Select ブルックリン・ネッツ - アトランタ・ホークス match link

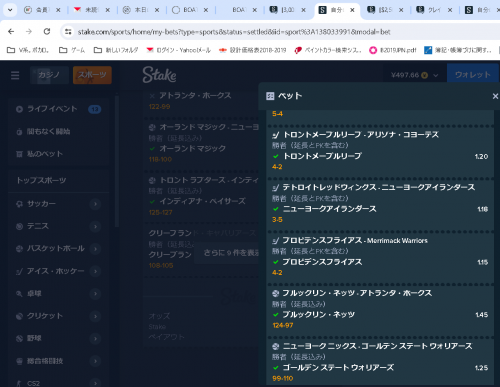pyautogui.click(x=357, y=293)
